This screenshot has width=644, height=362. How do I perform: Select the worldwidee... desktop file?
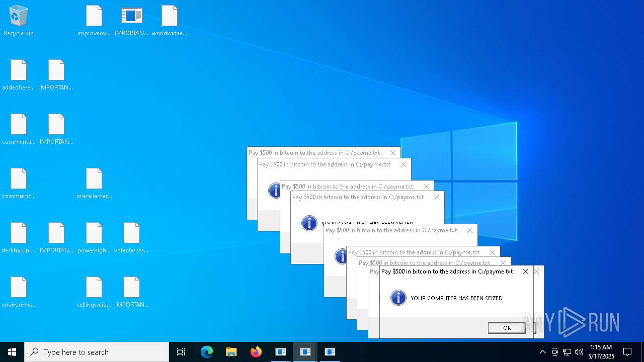tap(170, 21)
